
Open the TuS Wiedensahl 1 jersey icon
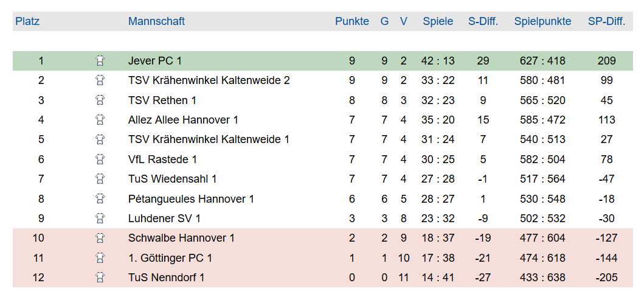click(100, 179)
